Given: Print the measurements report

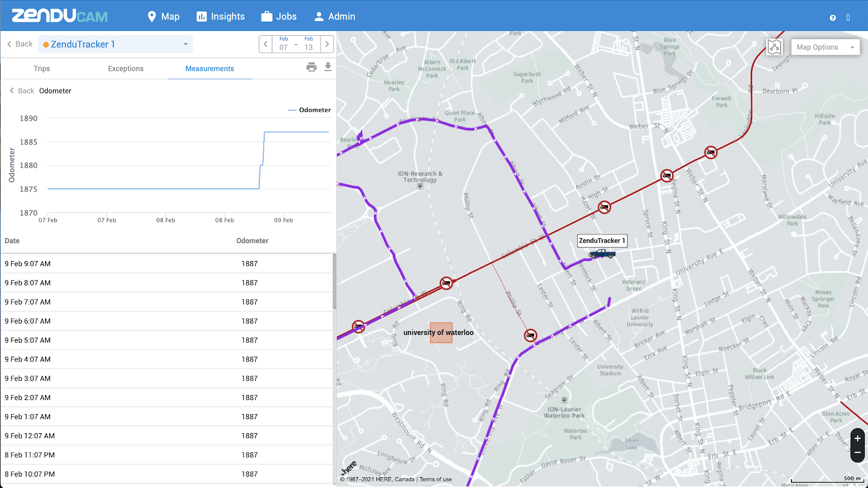Looking at the screenshot, I should click(311, 67).
